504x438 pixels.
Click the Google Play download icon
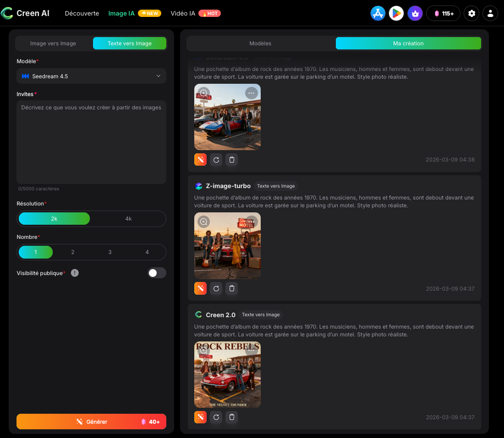pos(396,13)
